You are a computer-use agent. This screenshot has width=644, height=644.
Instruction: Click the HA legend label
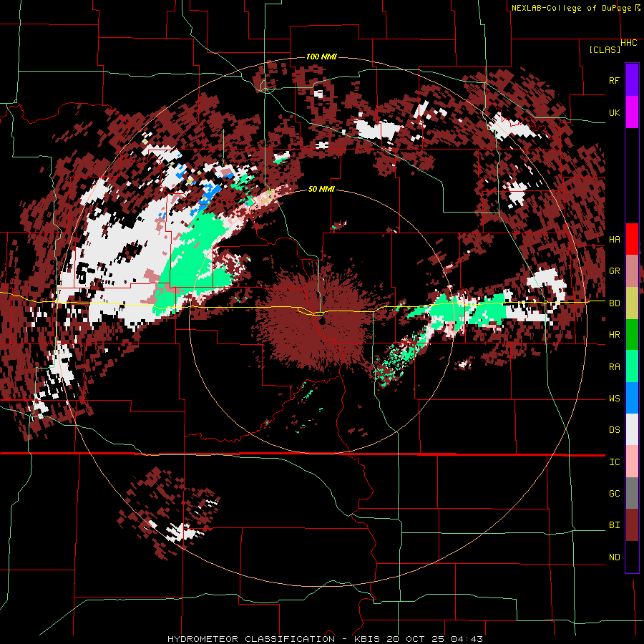click(x=614, y=240)
